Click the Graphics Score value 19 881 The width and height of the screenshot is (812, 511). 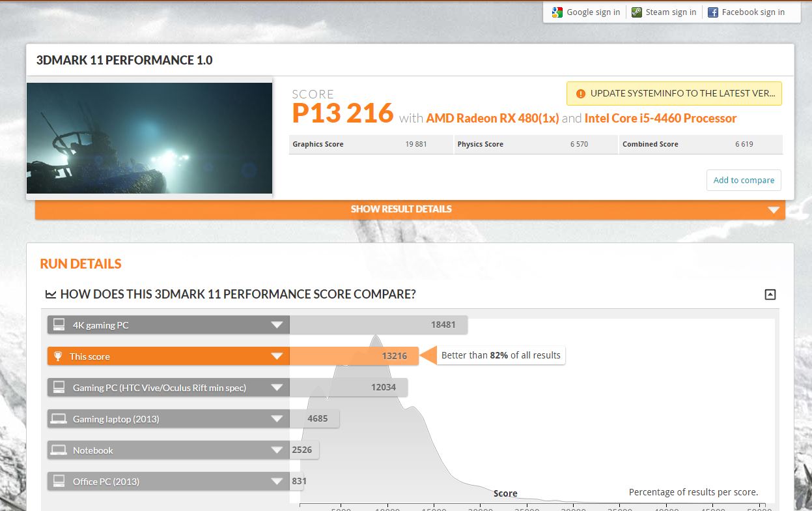pyautogui.click(x=416, y=144)
